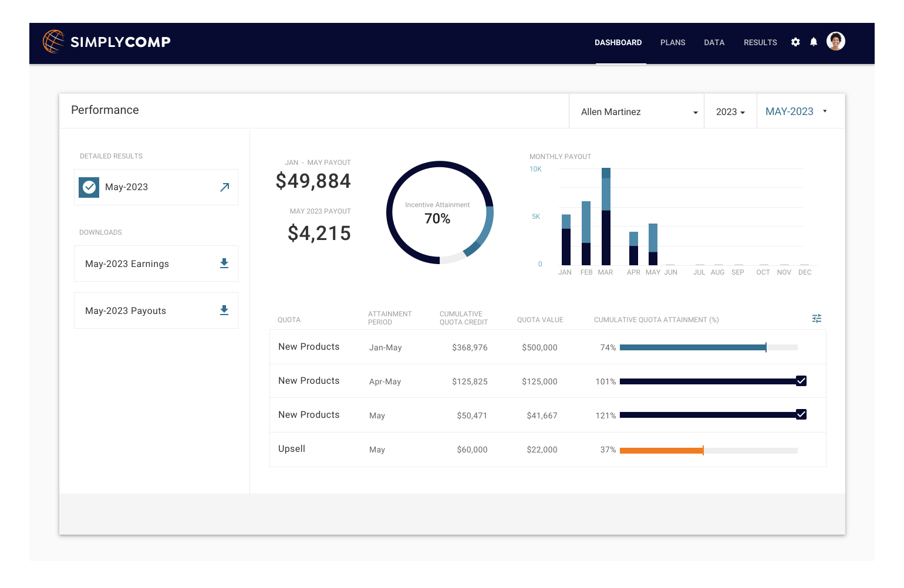Download May-2023 Earnings file icon
Image resolution: width=904 pixels, height=588 pixels.
click(224, 263)
